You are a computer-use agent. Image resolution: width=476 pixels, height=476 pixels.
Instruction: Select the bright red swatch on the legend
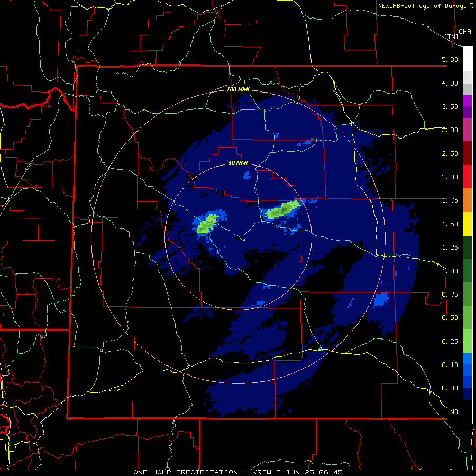(467, 177)
